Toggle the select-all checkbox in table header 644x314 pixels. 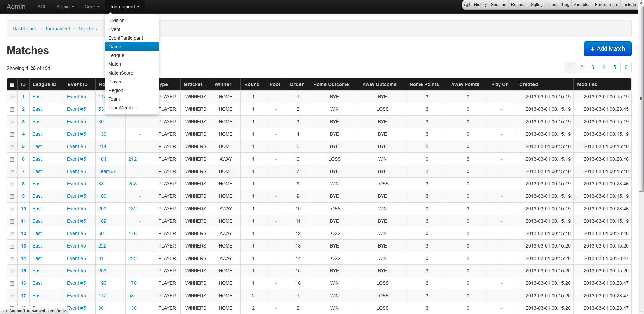tap(12, 85)
